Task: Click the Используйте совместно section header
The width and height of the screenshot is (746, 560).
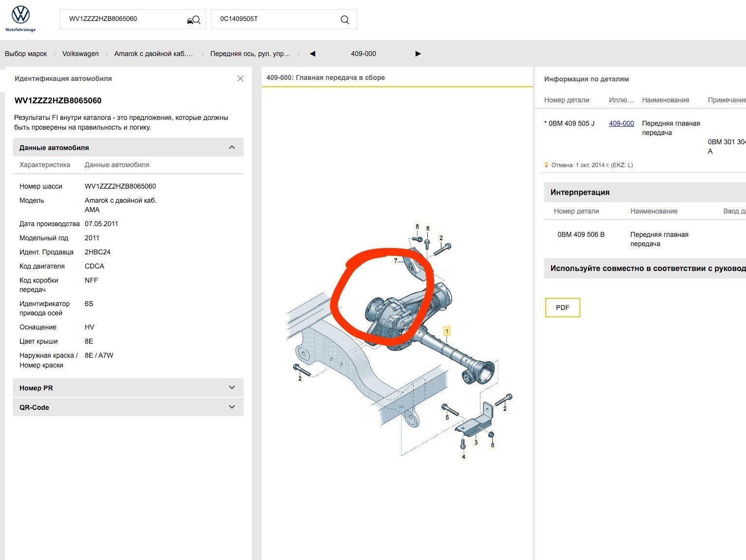Action: (645, 268)
